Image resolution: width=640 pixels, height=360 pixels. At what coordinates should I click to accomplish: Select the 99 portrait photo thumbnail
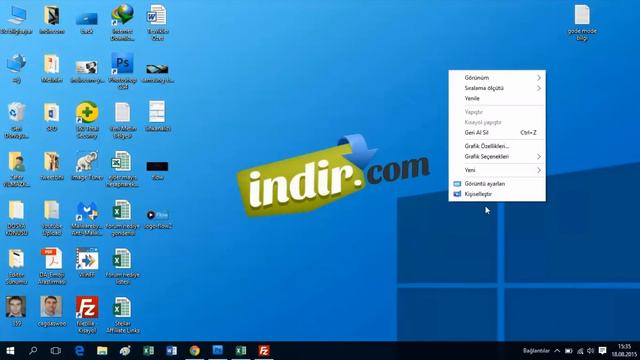point(17,311)
